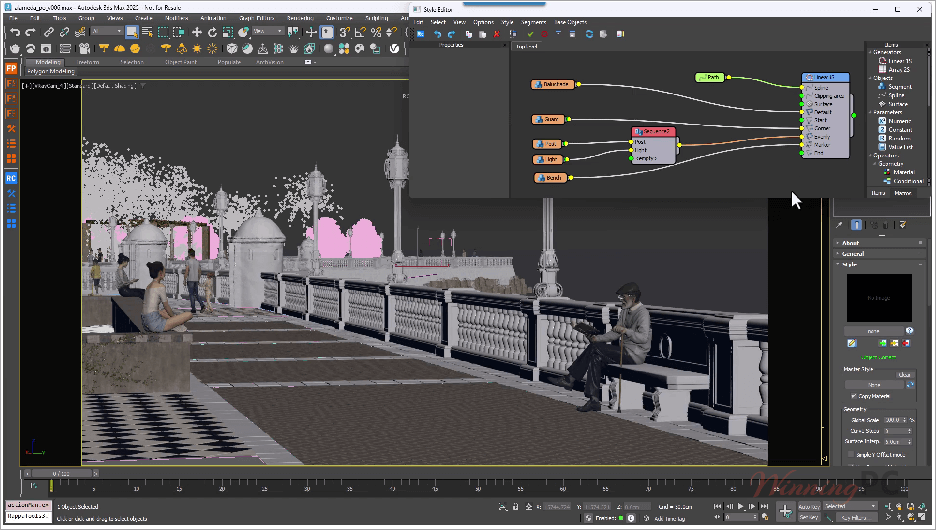
Task: Expand the General rollout
Action: pyautogui.click(x=880, y=254)
